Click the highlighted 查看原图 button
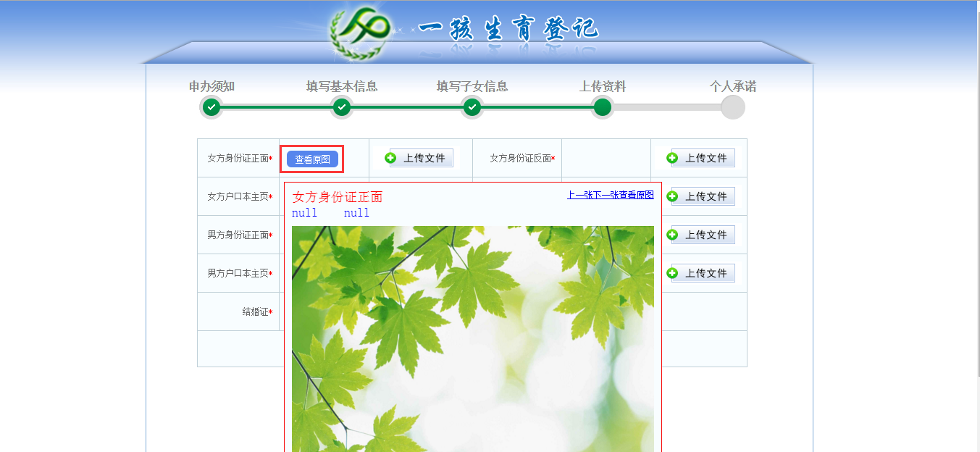Viewport: 980px width, 452px height. pyautogui.click(x=311, y=158)
